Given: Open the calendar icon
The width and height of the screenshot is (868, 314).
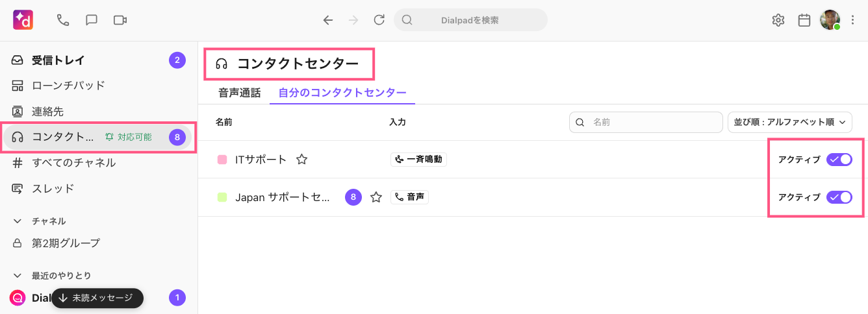Looking at the screenshot, I should click(804, 20).
